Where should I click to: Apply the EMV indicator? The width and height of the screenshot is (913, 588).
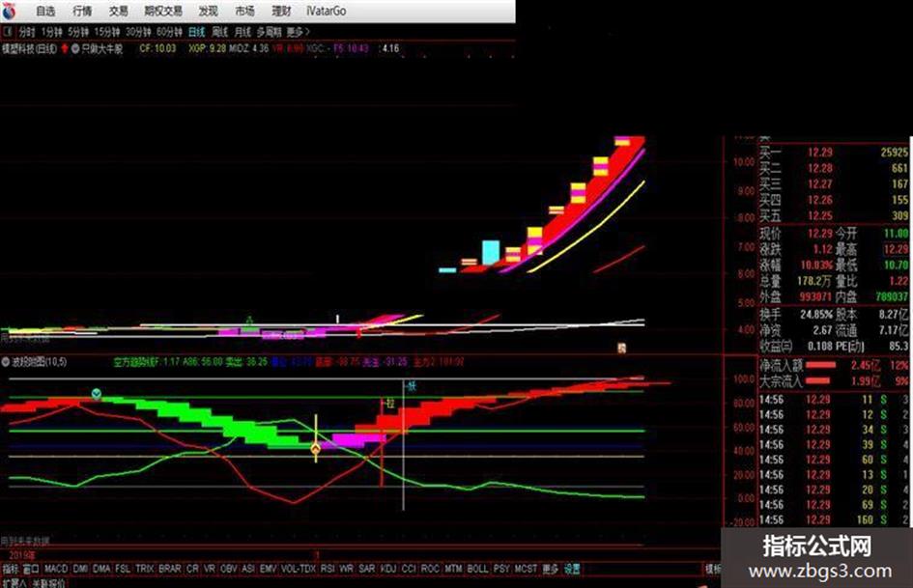point(268,569)
